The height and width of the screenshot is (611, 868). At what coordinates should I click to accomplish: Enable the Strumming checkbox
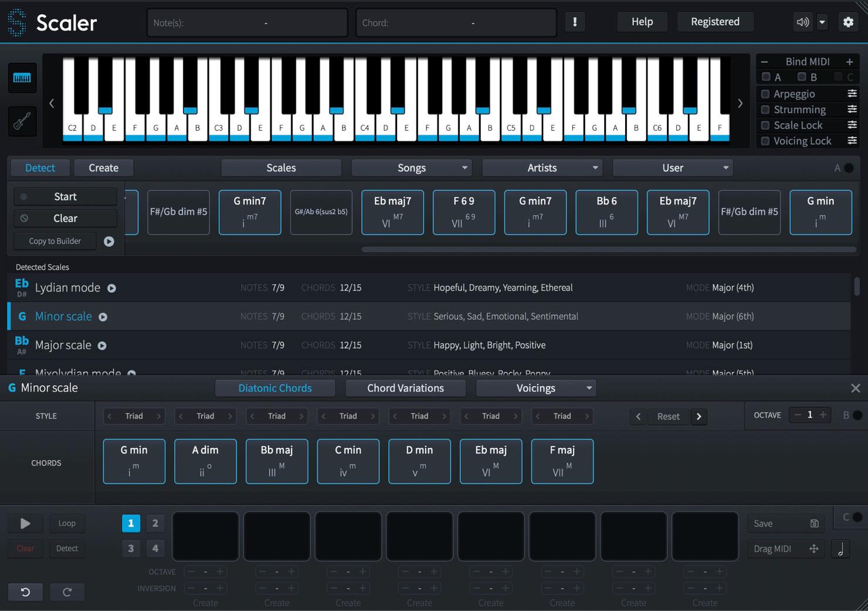tap(765, 109)
